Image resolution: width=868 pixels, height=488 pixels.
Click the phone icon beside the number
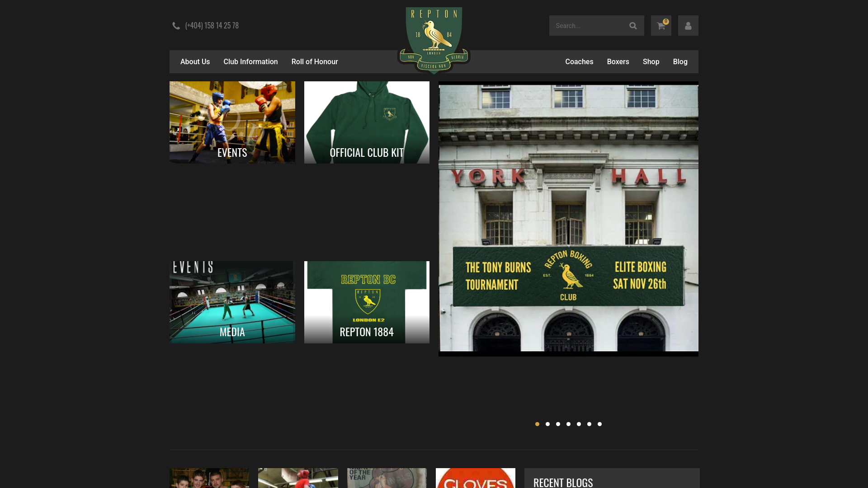pos(176,26)
